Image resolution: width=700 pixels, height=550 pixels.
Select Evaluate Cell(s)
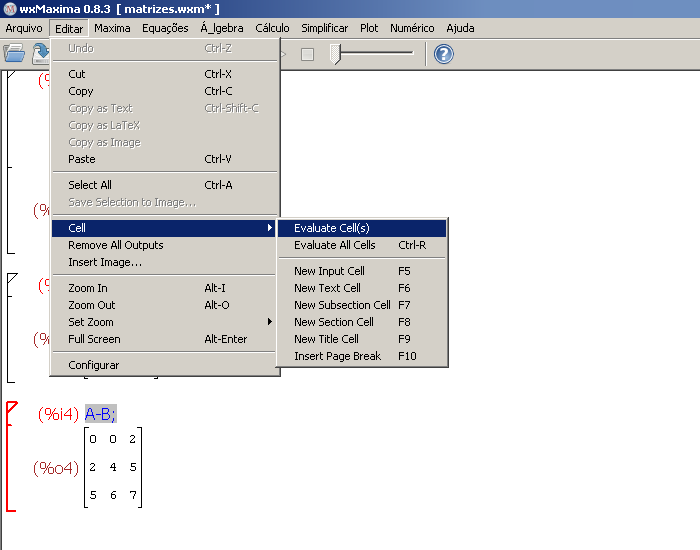(x=362, y=228)
